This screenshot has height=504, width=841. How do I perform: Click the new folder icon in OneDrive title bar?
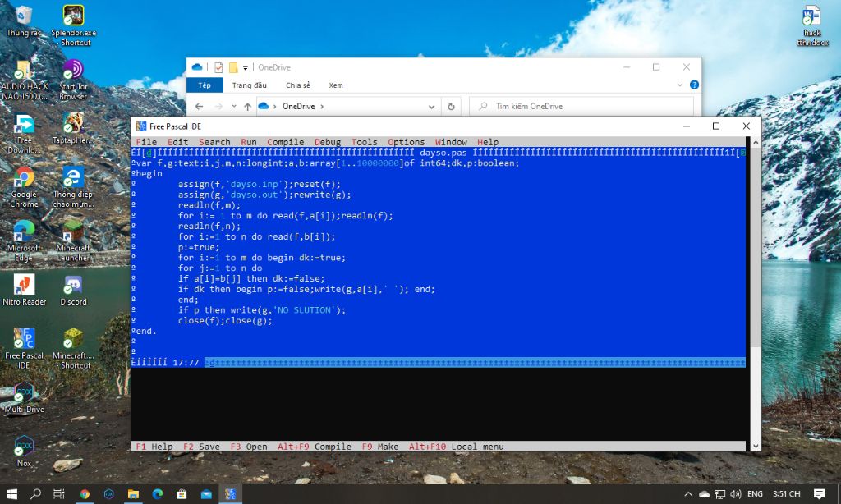(x=232, y=67)
